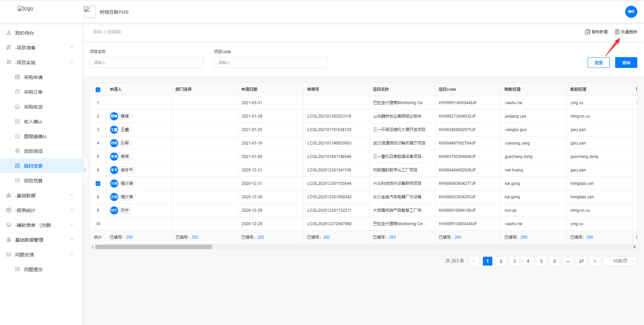Click 取消 (1条数据) to cancel selection
Image resolution: width=644 pixels, height=325 pixels.
(108, 32)
